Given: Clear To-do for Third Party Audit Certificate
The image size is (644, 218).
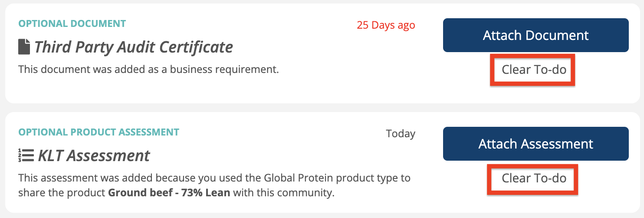Looking at the screenshot, I should 534,69.
